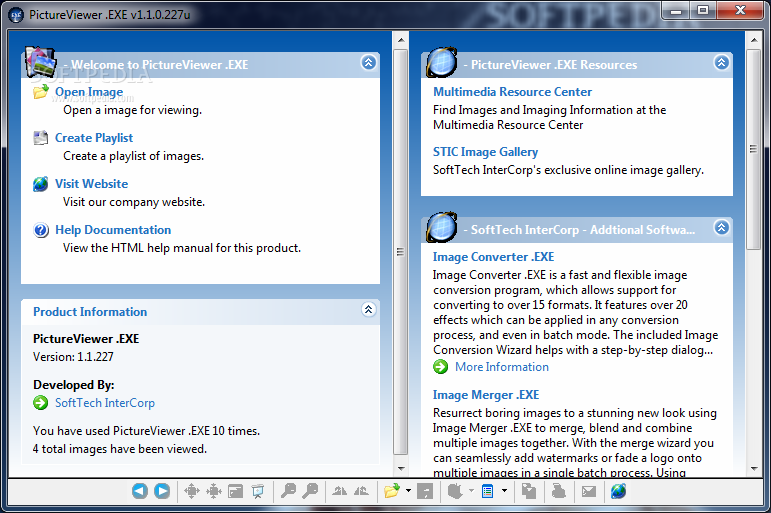Open the dropdown arrow beside the playlist icon
The height and width of the screenshot is (513, 771).
point(504,490)
